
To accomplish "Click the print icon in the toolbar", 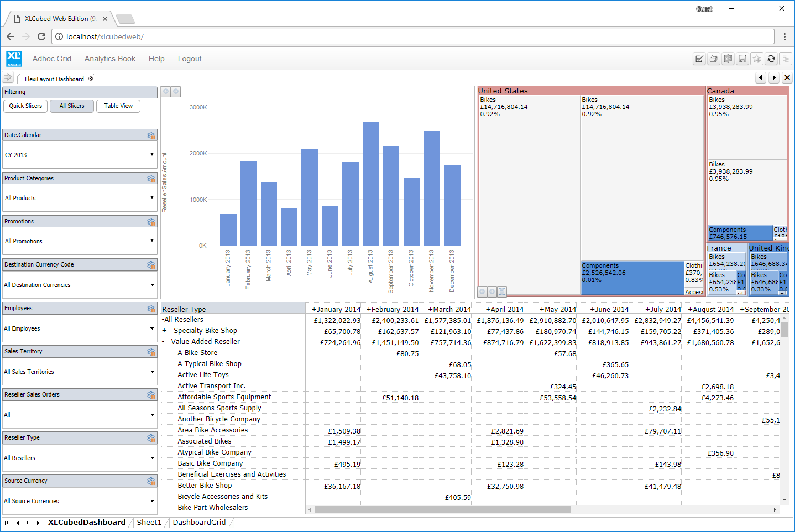I will pyautogui.click(x=714, y=59).
